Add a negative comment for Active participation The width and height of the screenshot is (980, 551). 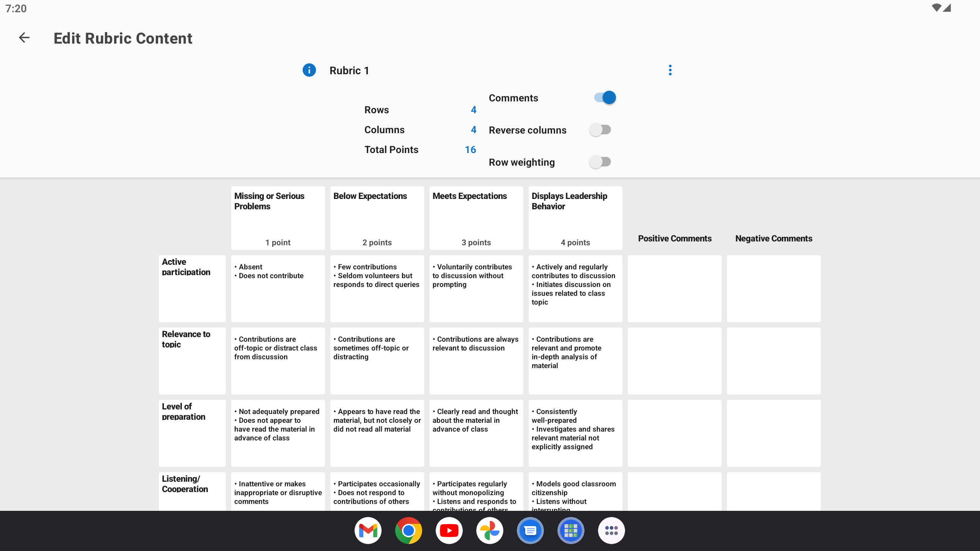coord(774,289)
